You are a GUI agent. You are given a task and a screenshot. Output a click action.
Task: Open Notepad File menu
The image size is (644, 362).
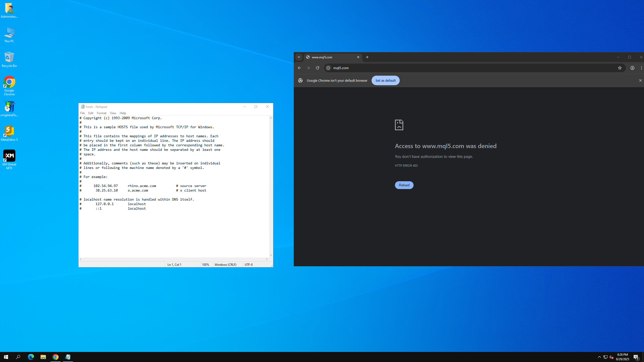(x=83, y=113)
